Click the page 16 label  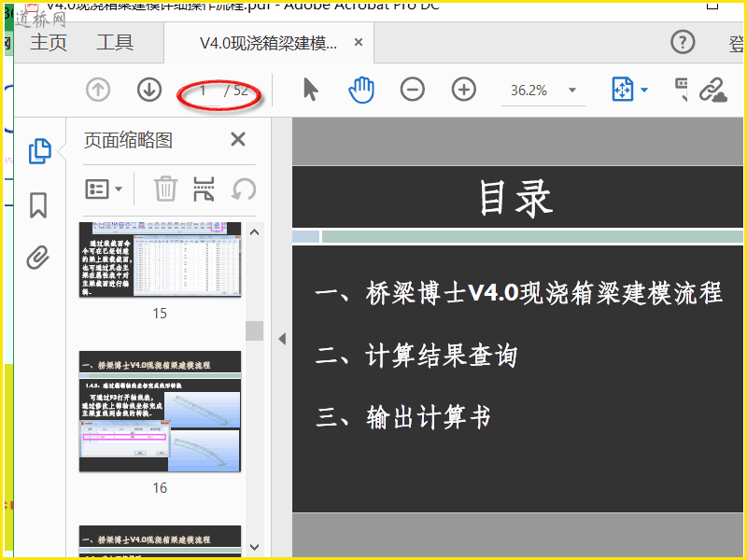(x=160, y=487)
